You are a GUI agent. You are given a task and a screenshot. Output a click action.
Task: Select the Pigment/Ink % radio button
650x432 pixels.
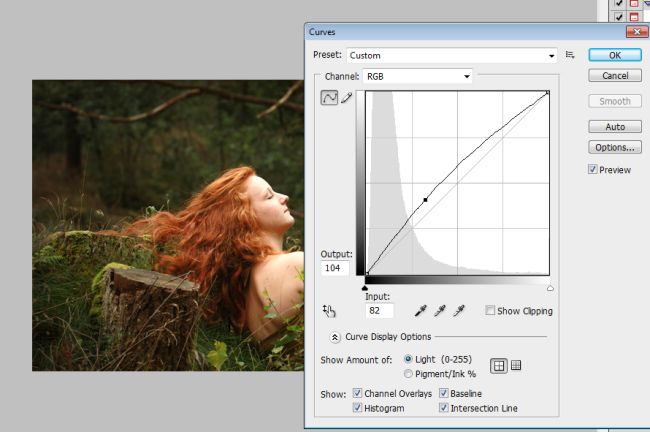pyautogui.click(x=408, y=374)
